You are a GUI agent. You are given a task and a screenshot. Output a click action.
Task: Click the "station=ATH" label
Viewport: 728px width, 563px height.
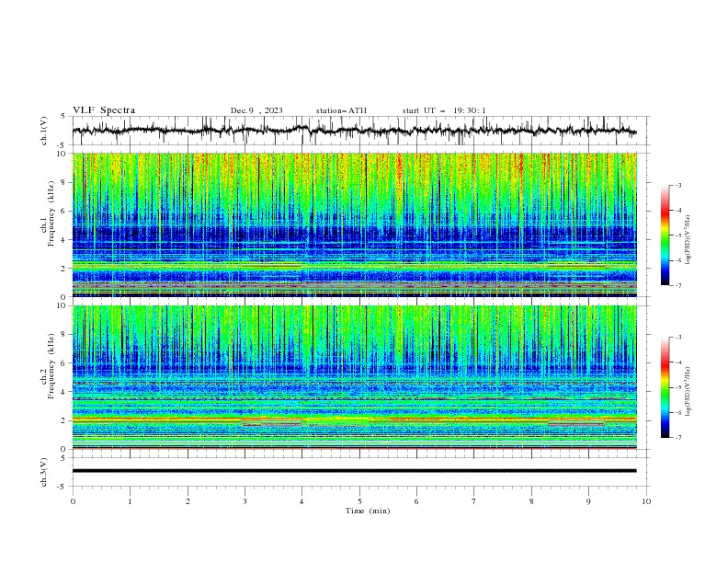(341, 110)
